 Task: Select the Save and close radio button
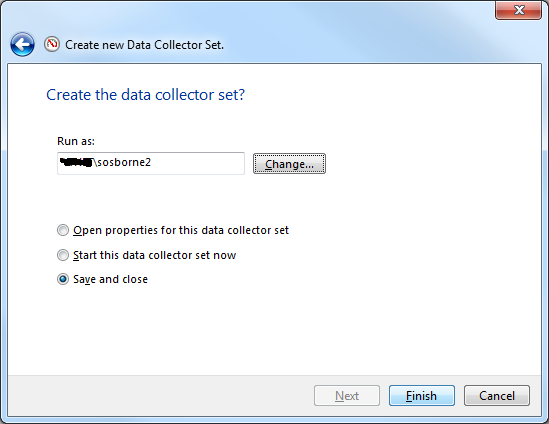pos(63,279)
